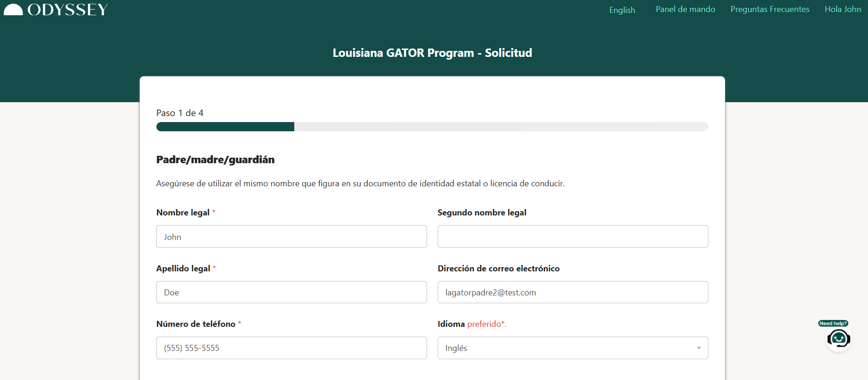
Task: Click the Dirección de correo electrónico label
Action: coord(498,269)
